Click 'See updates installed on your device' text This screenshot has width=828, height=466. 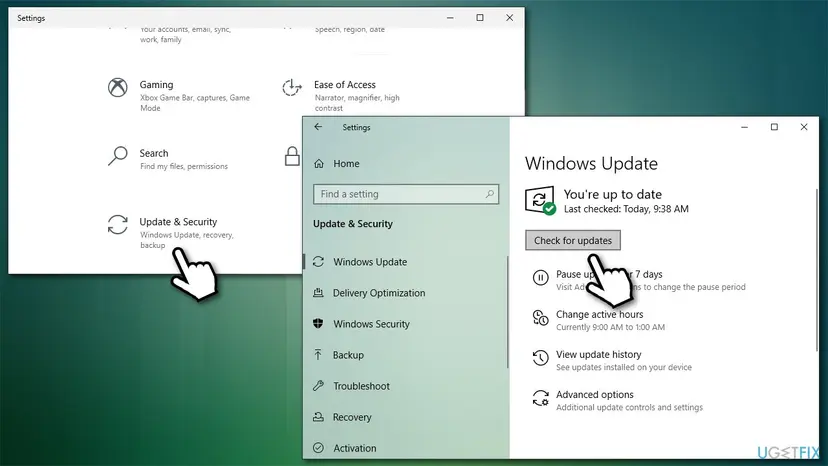pos(623,367)
